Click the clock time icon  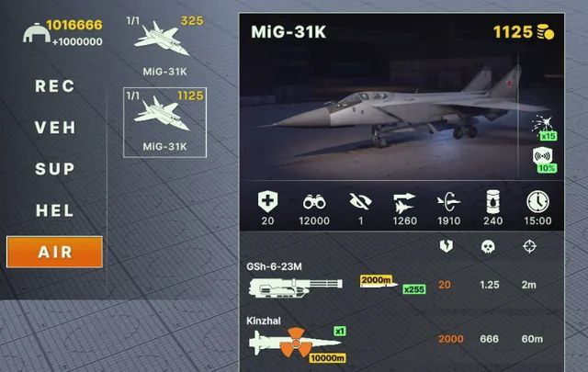pos(537,202)
